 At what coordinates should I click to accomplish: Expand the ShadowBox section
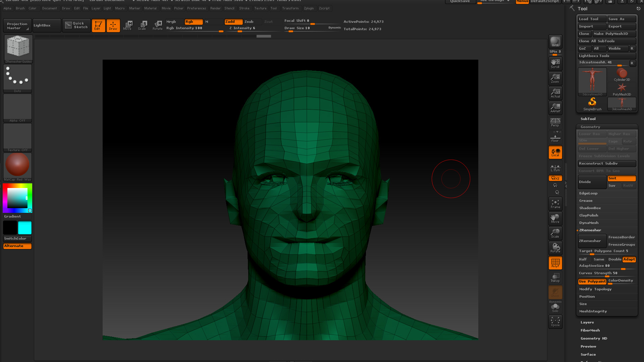590,208
